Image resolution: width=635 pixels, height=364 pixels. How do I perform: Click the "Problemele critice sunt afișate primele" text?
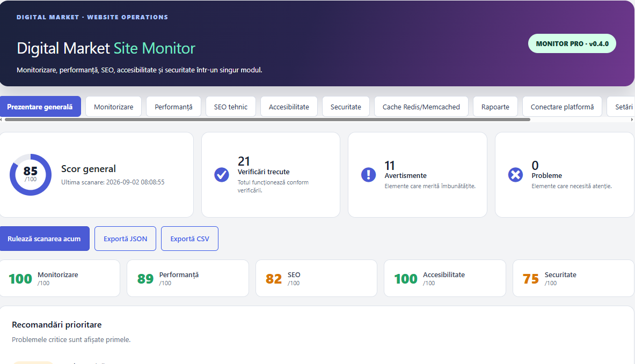point(71,340)
